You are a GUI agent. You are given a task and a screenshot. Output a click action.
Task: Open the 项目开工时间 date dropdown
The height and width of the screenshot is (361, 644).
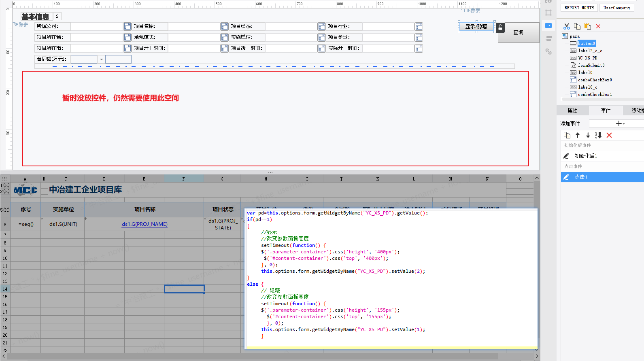(224, 48)
